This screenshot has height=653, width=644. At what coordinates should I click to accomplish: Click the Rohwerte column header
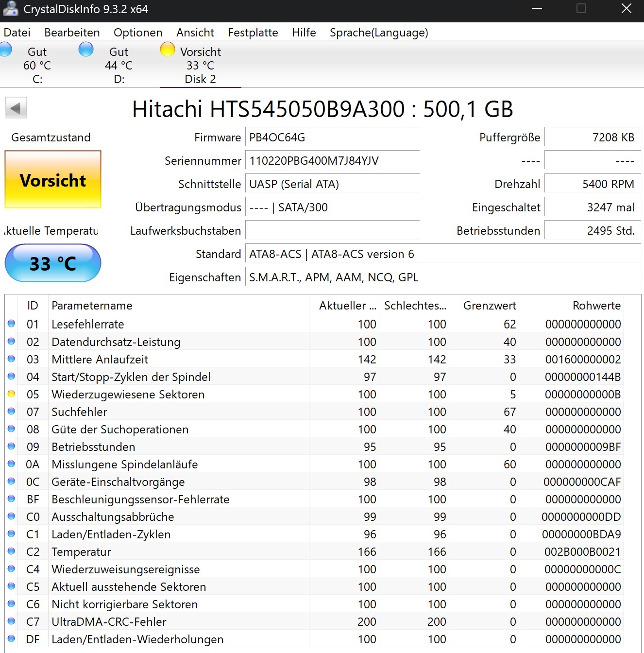(x=571, y=306)
